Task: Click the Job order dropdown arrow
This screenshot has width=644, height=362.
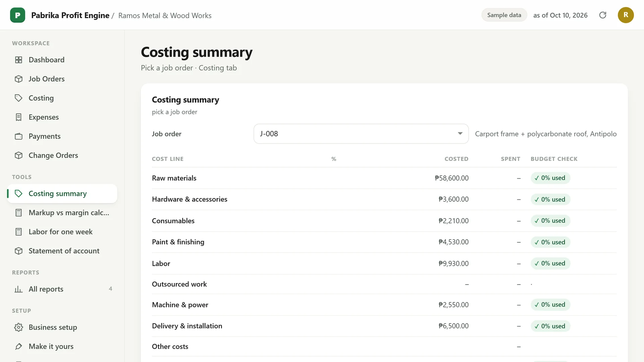Action: [460, 133]
